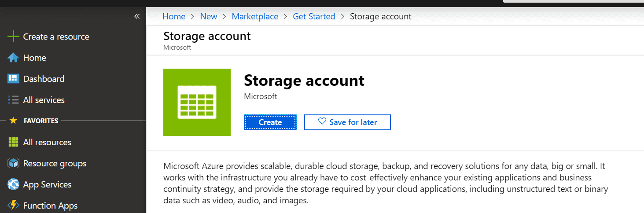
Task: Navigate to New breadcrumb link
Action: (x=209, y=17)
